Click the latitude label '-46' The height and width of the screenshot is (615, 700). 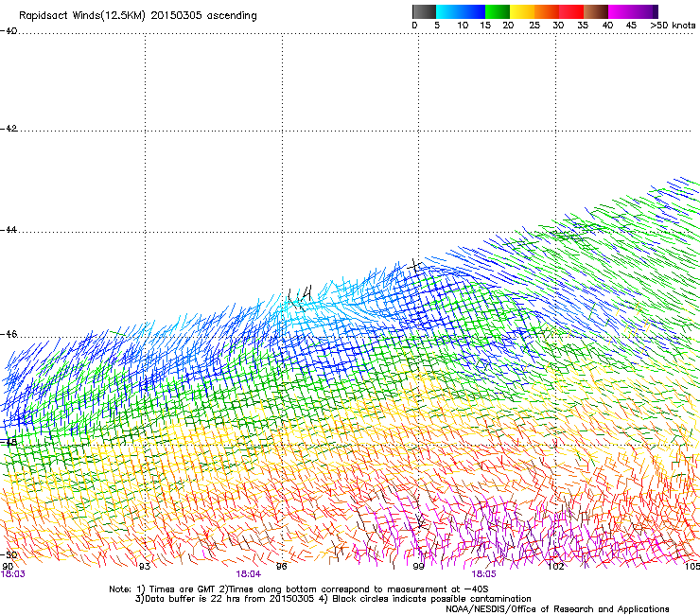point(9,334)
